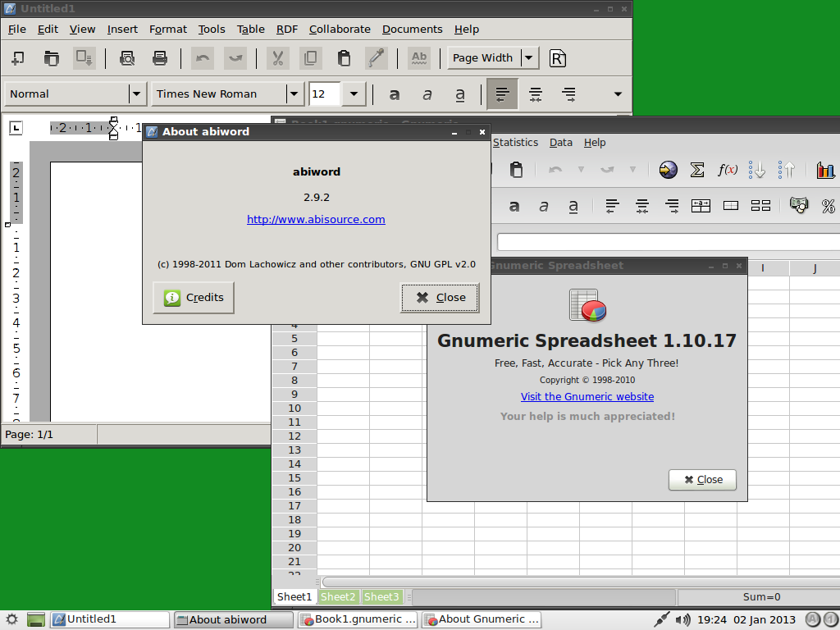Open the RDF menu in AbiWord
The height and width of the screenshot is (630, 840).
[x=286, y=30]
